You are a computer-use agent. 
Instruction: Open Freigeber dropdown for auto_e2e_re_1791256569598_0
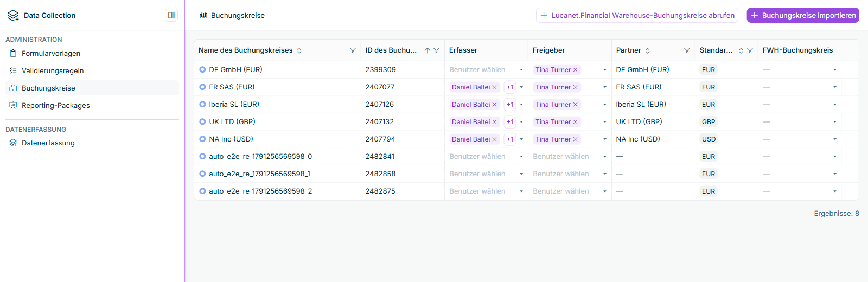coord(605,157)
